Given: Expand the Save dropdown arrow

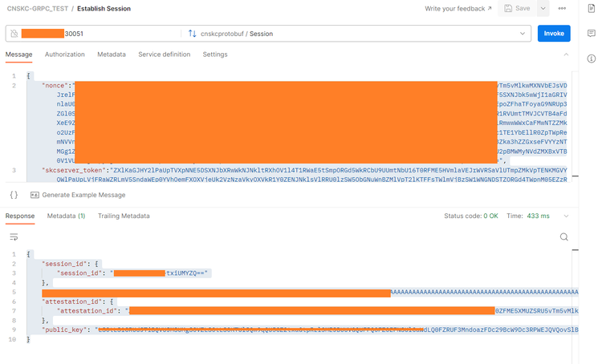Looking at the screenshot, I should [543, 9].
